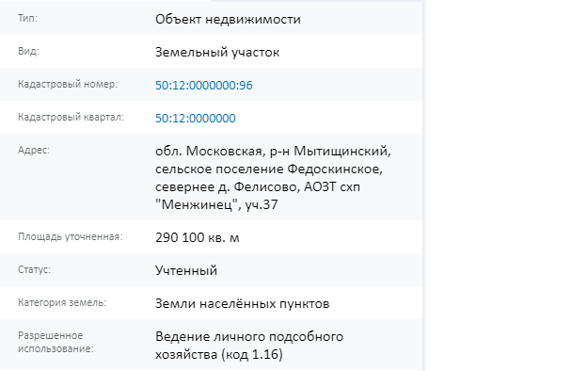Click the status value 'Учтенный'
This screenshot has height=371, width=588.
186,271
